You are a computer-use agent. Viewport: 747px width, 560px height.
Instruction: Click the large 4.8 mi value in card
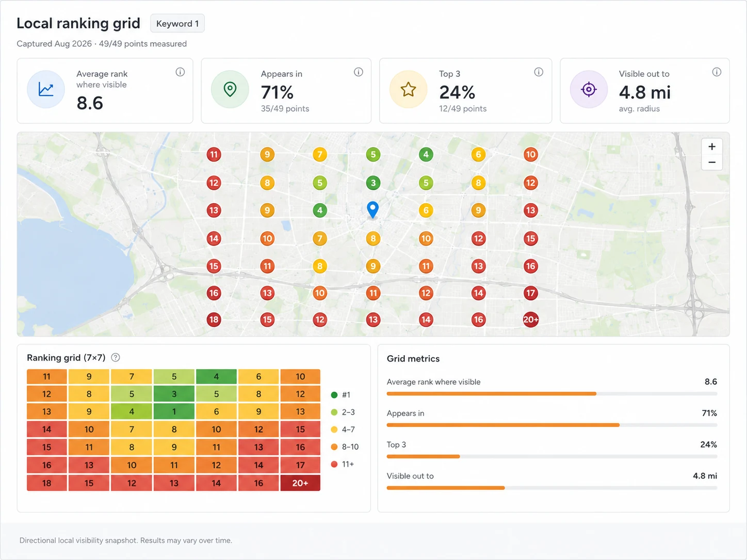pyautogui.click(x=645, y=92)
